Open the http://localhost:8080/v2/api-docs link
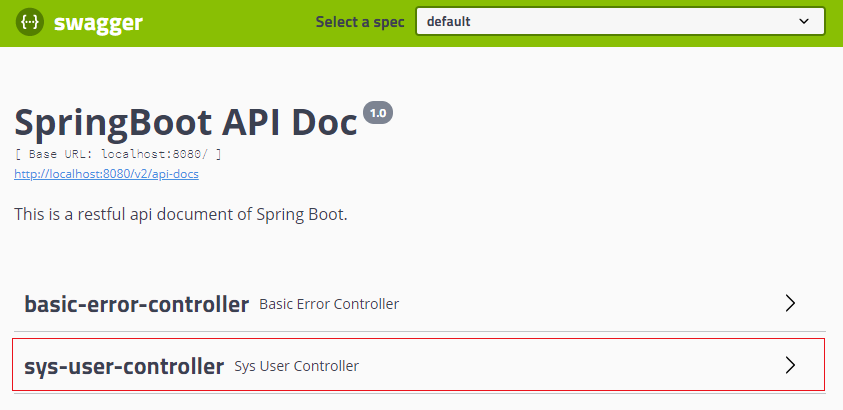843x410 pixels. click(x=106, y=174)
